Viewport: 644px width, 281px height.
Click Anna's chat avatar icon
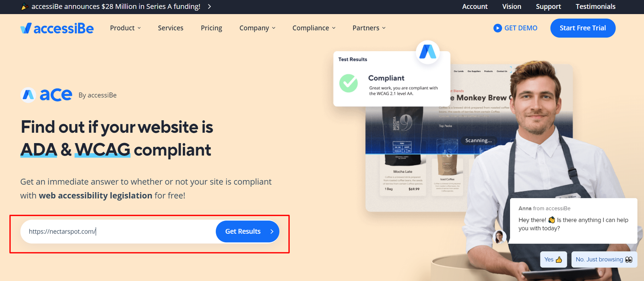pyautogui.click(x=499, y=237)
